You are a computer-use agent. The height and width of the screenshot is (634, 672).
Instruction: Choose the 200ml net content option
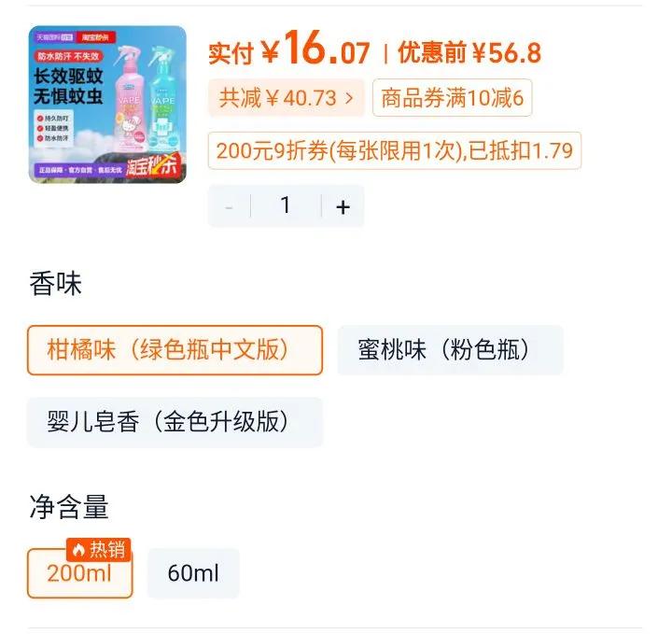(x=79, y=573)
